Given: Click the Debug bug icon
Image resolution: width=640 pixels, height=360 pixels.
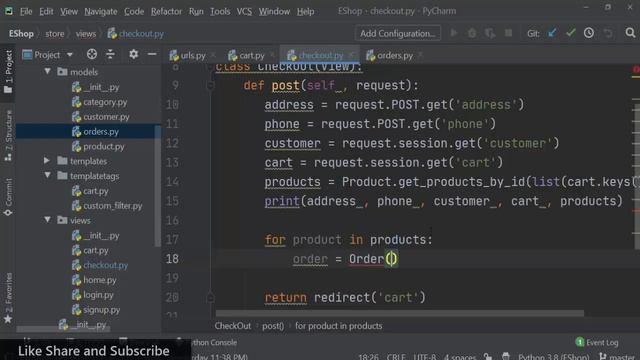Looking at the screenshot, I should pyautogui.click(x=472, y=33).
